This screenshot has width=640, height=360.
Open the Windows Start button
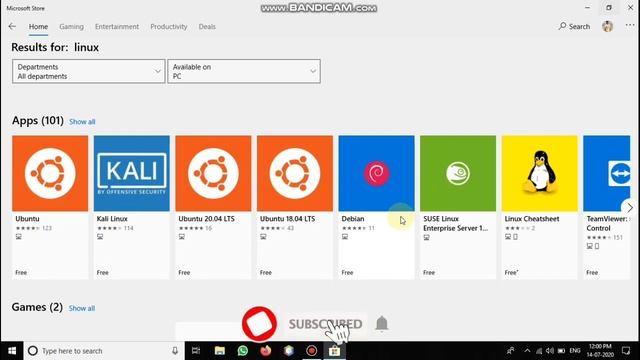[12, 351]
